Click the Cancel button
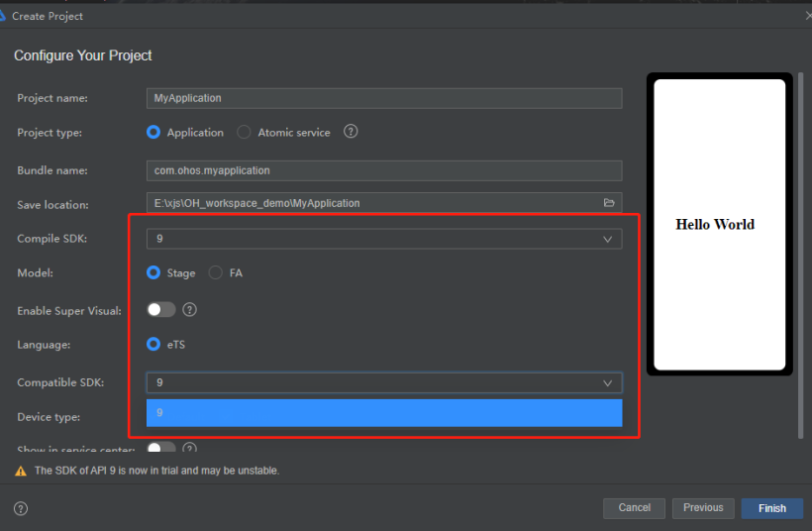Image resolution: width=812 pixels, height=531 pixels. (x=634, y=508)
